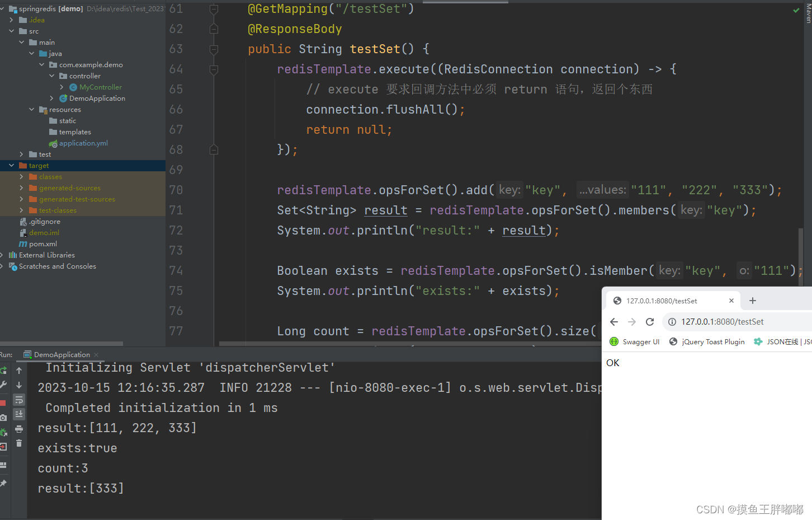The width and height of the screenshot is (812, 520).
Task: Close the 127.0.0.1:8080/testSet browser tab
Action: pyautogui.click(x=731, y=301)
